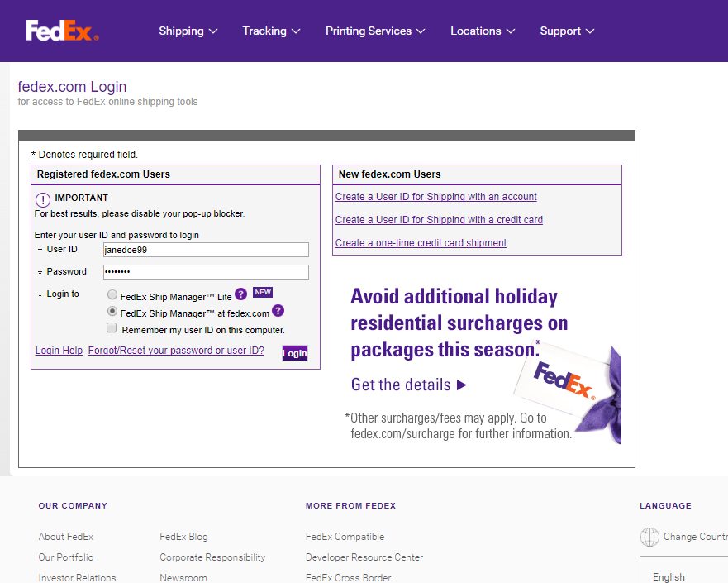The width and height of the screenshot is (728, 583).
Task: Open help icon next to Ship Manager at fedex.com
Action: pyautogui.click(x=278, y=311)
